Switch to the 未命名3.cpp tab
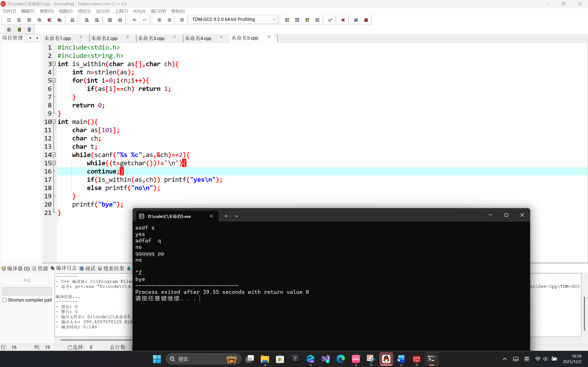 151,38
